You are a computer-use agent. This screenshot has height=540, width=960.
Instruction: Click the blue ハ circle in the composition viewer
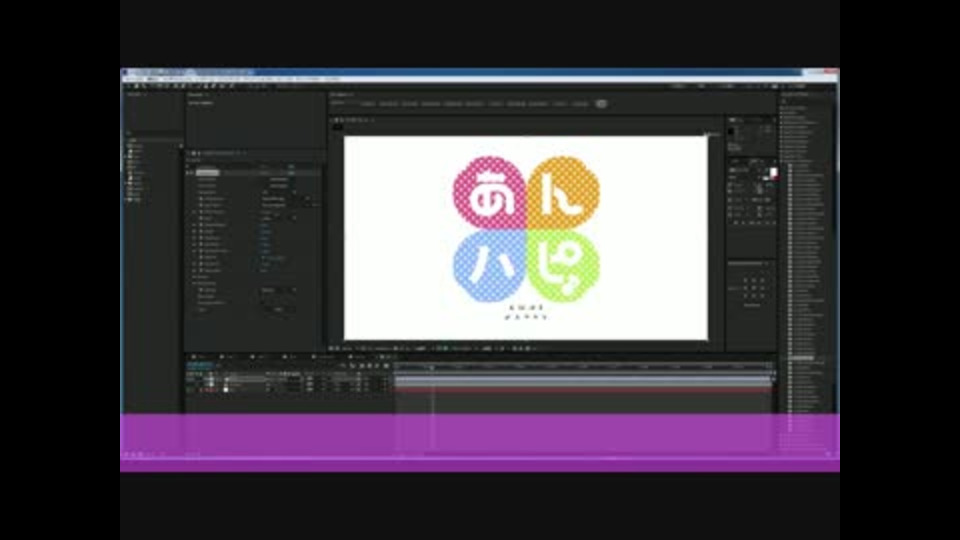pyautogui.click(x=489, y=267)
